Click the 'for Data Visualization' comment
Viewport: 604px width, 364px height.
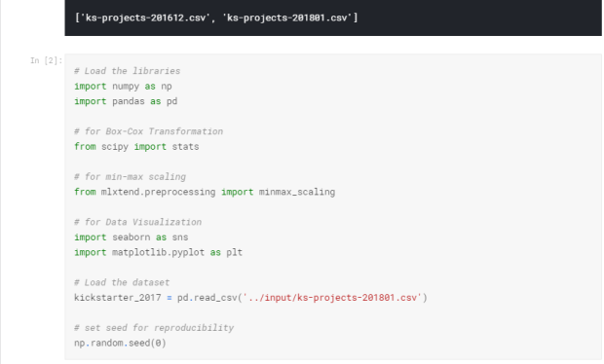(x=137, y=223)
